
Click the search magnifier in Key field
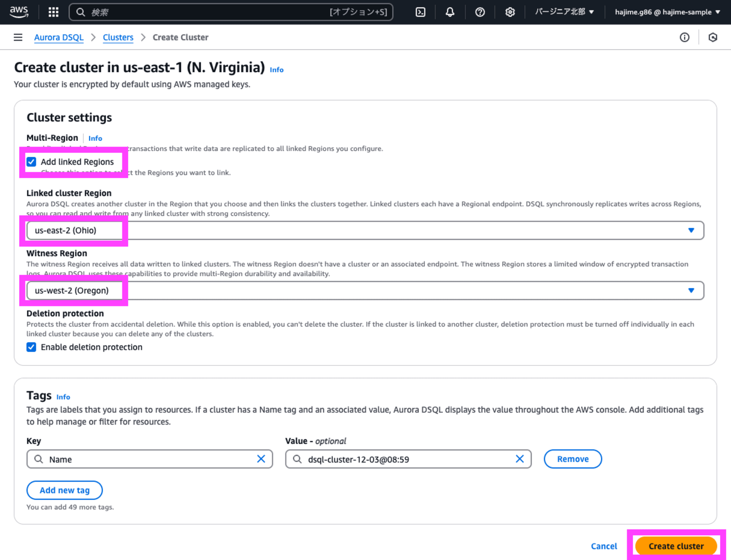[x=38, y=459]
